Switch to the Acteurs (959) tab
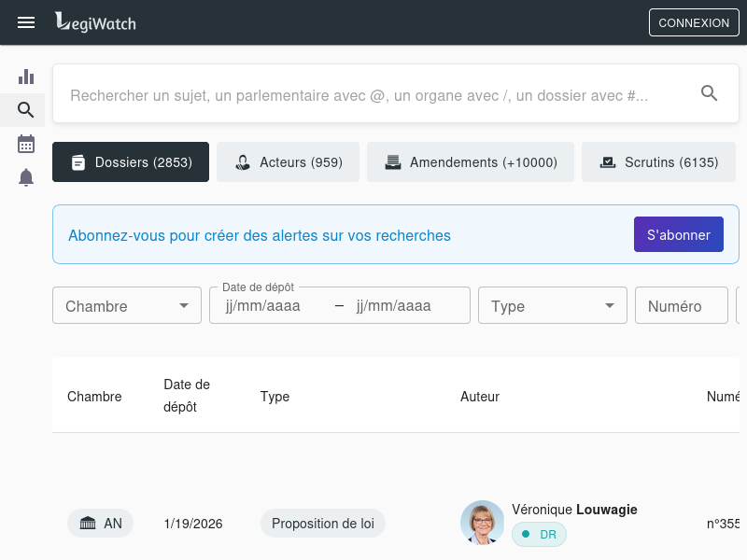The image size is (747, 560). (288, 162)
